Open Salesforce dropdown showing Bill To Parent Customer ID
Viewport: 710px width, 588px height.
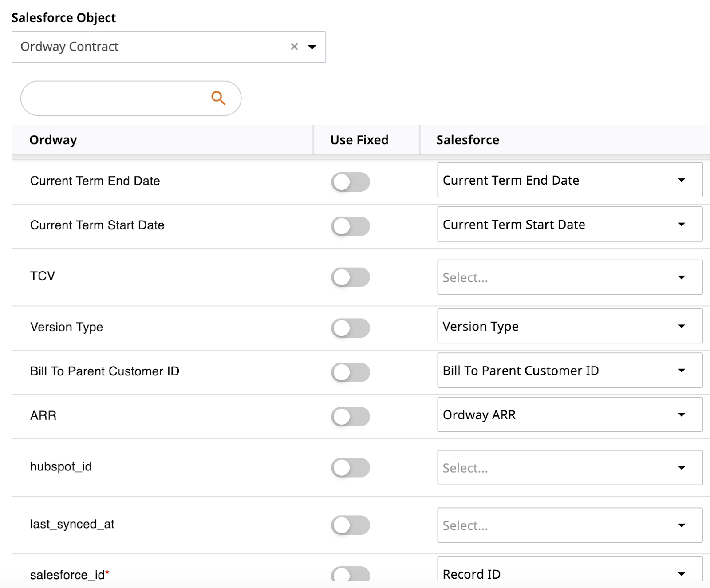pos(570,371)
